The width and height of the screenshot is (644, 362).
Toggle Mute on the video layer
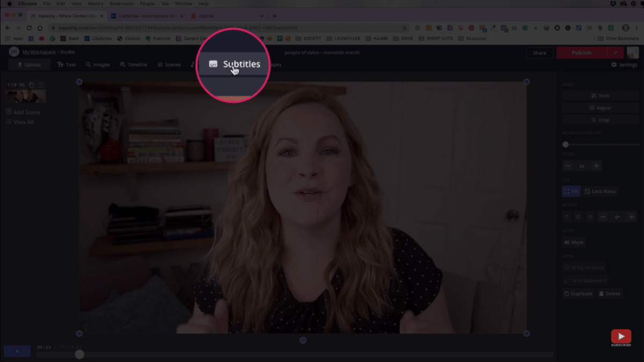574,242
